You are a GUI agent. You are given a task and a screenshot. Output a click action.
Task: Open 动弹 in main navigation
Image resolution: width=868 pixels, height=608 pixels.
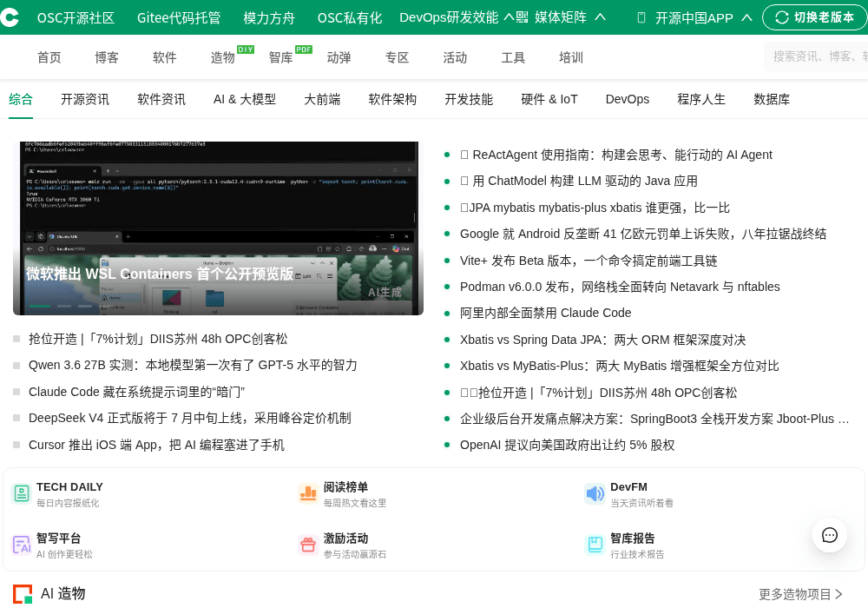(339, 57)
